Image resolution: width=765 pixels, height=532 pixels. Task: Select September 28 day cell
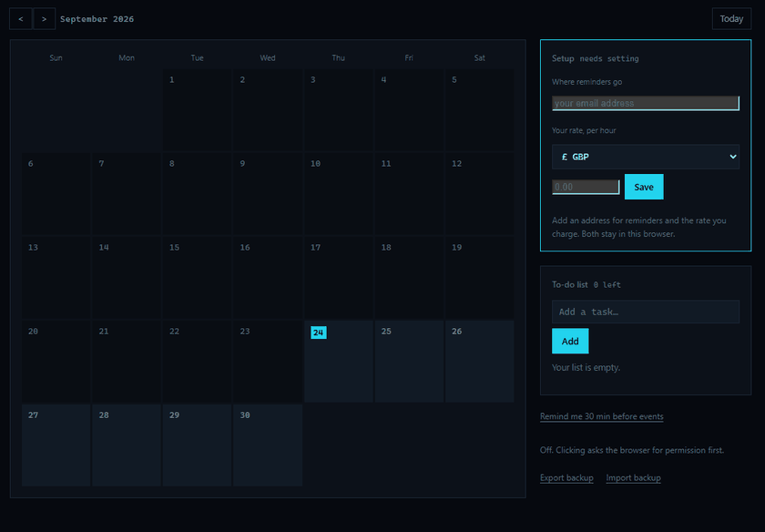coord(127,445)
